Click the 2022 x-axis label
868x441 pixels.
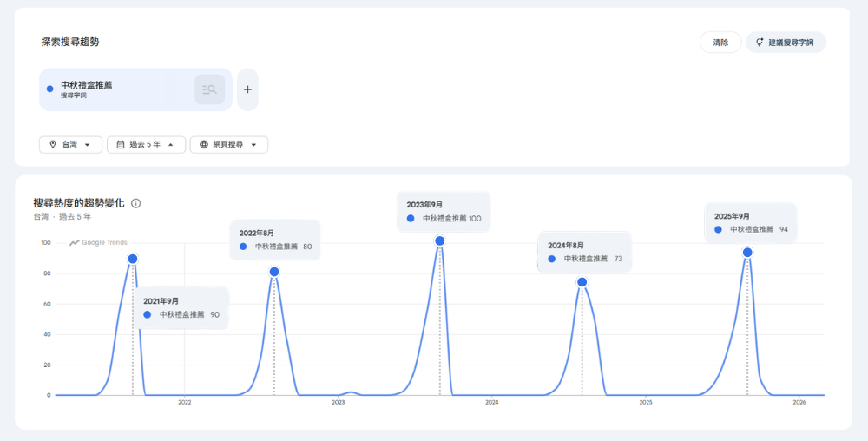pyautogui.click(x=184, y=403)
